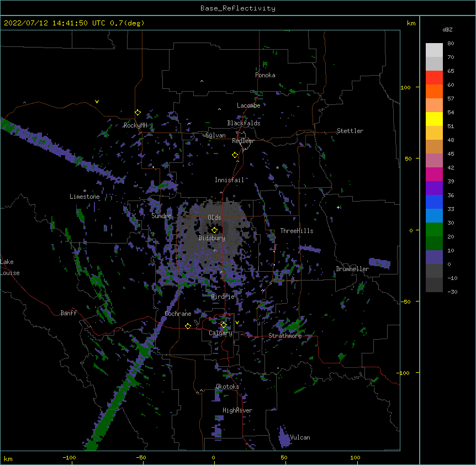The height and width of the screenshot is (465, 476).
Task: Click the Ponoka city label
Action: point(265,75)
